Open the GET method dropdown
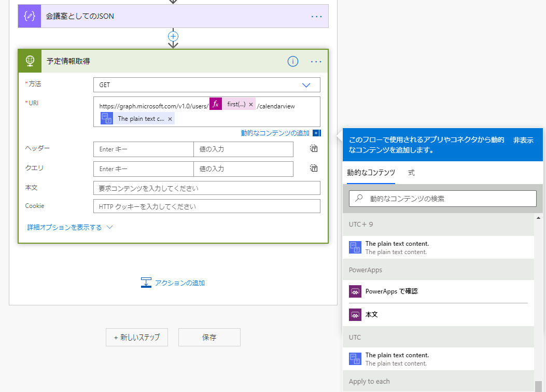Viewport: 546px width, 392px height. point(306,85)
